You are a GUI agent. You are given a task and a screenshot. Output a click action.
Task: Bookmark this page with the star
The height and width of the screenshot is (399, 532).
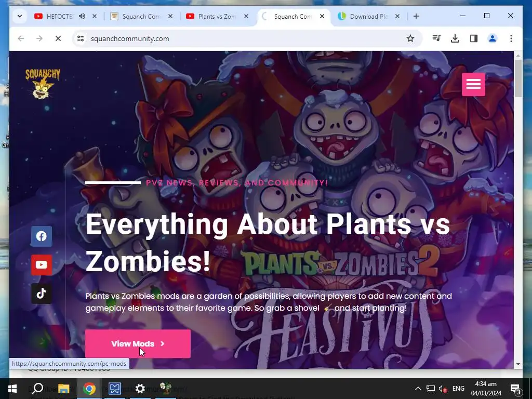[410, 38]
